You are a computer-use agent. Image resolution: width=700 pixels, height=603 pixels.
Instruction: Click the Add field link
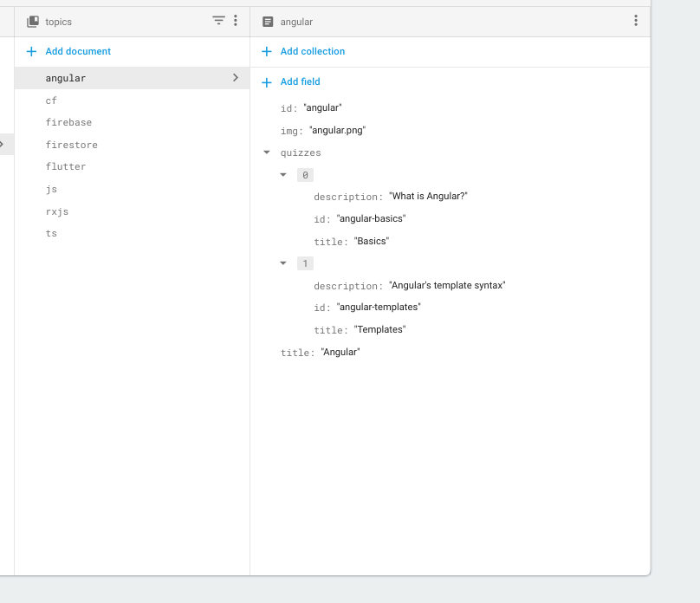click(298, 81)
